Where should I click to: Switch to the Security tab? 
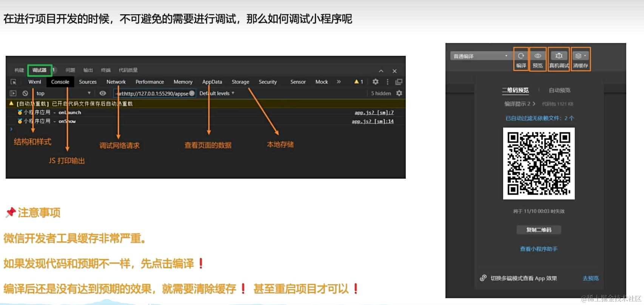(268, 82)
